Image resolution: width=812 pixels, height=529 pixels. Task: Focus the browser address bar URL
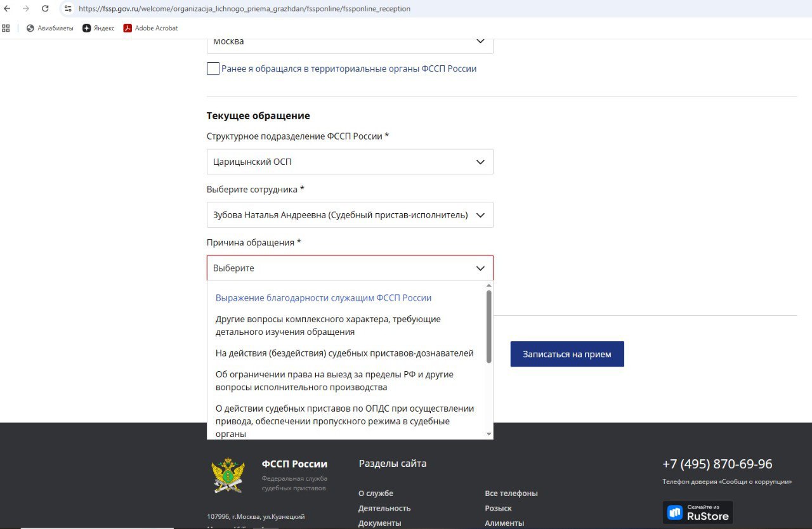click(244, 9)
